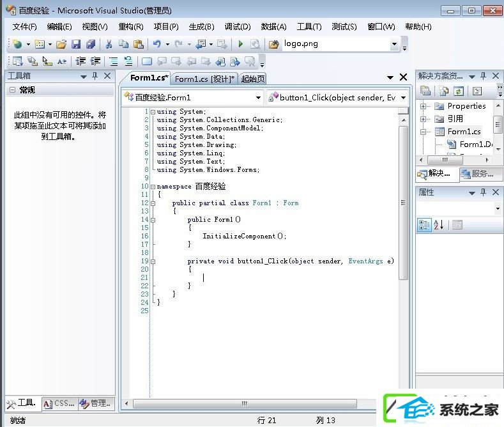Viewport: 504px width, 427px height.
Task: Click the Paste clipboard icon
Action: (x=138, y=44)
